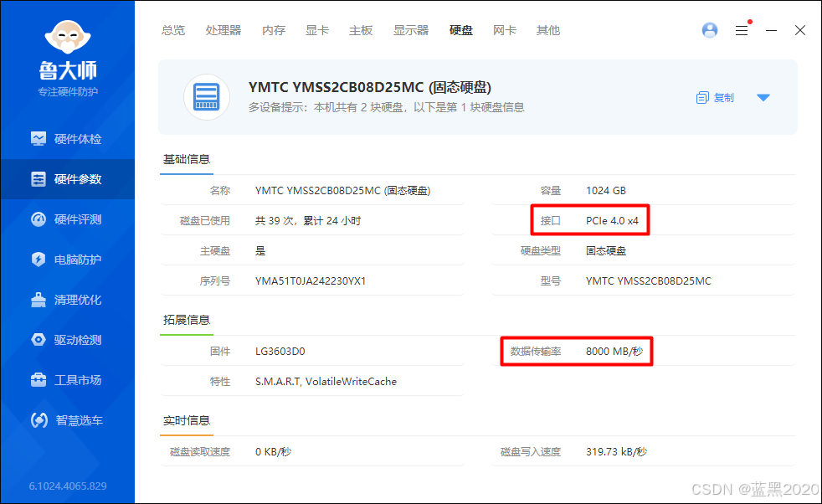This screenshot has height=504, width=822.
Task: Close the 鲁大师 window
Action: (800, 30)
